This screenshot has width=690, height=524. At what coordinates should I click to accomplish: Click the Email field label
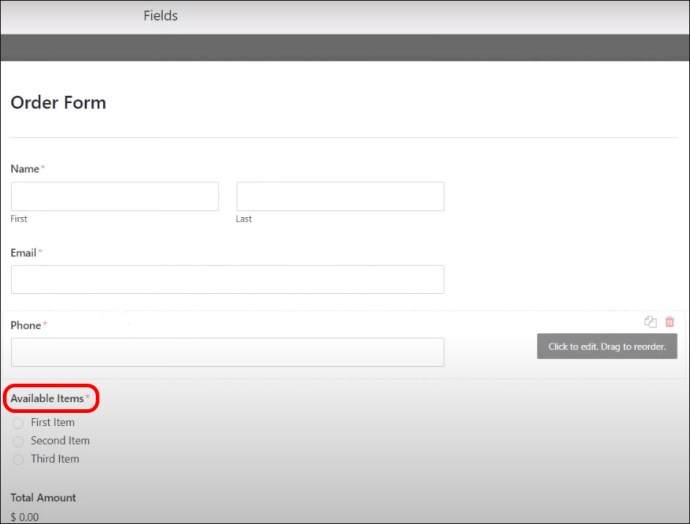tap(24, 253)
